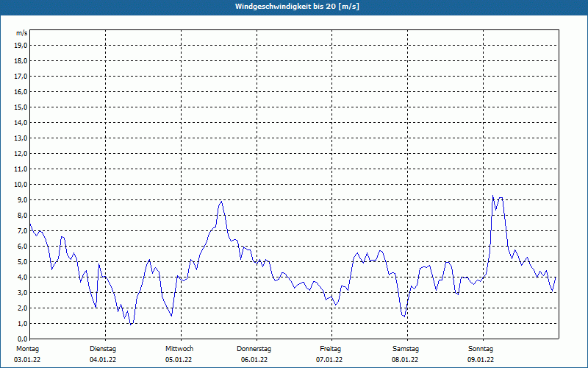Viewport: 588px width, 368px height.
Task: Click the 11,0 y-axis value
Action: [21, 169]
